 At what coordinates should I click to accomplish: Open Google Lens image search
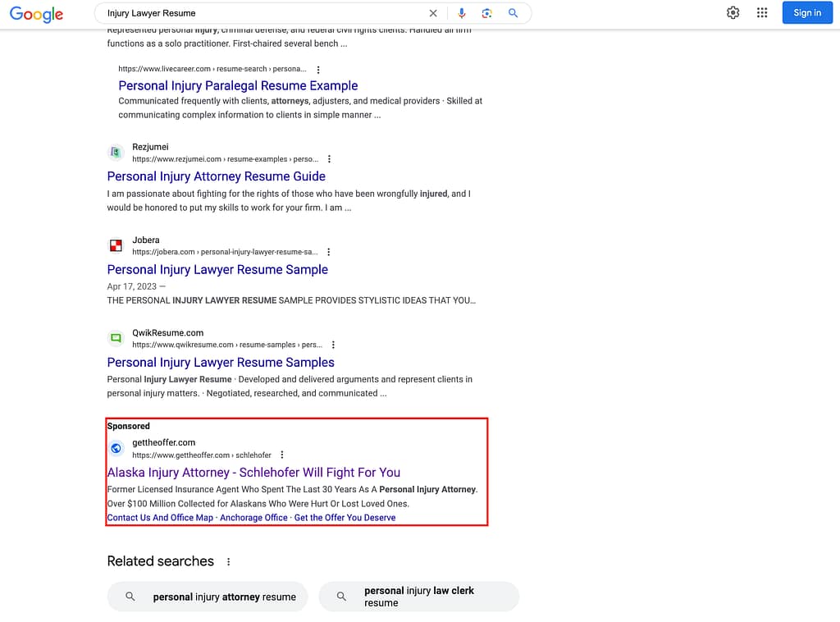point(486,13)
